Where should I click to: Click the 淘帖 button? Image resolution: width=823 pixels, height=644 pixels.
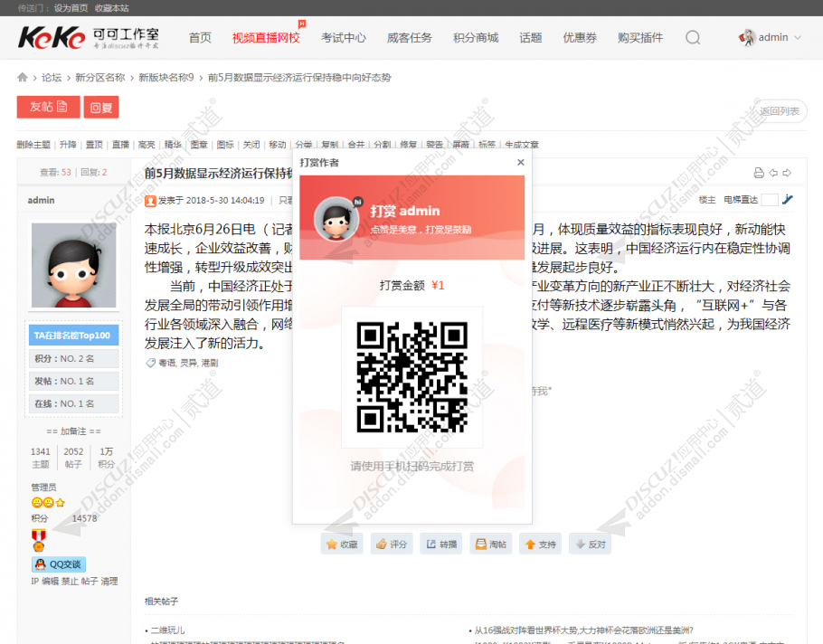click(491, 545)
